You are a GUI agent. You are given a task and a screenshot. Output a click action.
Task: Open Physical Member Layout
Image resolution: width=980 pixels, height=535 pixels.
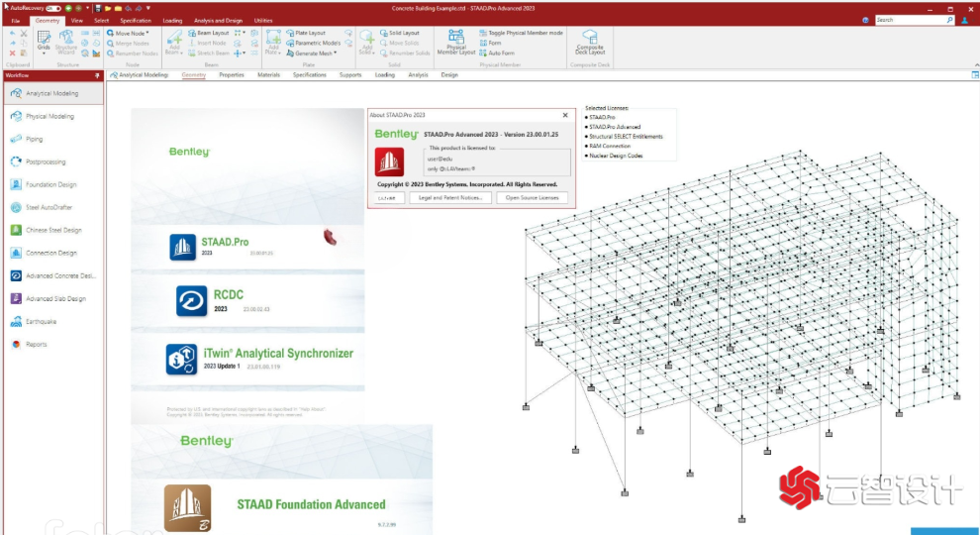click(456, 43)
